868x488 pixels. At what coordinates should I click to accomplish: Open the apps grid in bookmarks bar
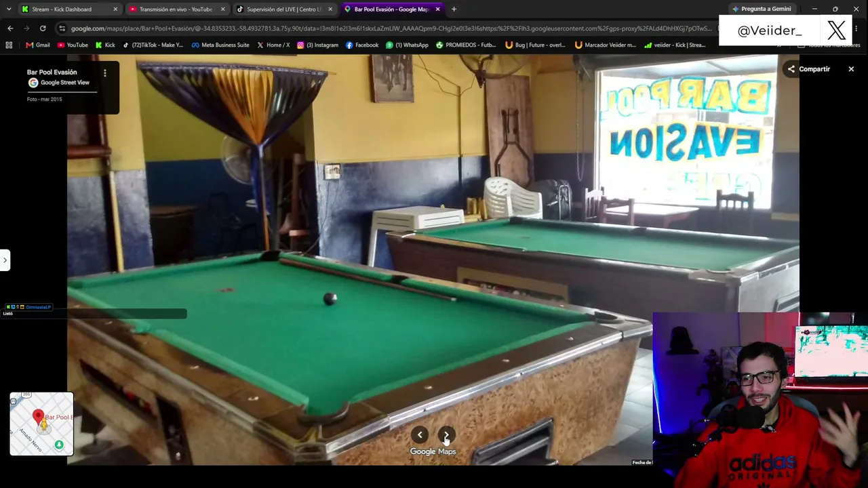pyautogui.click(x=9, y=45)
